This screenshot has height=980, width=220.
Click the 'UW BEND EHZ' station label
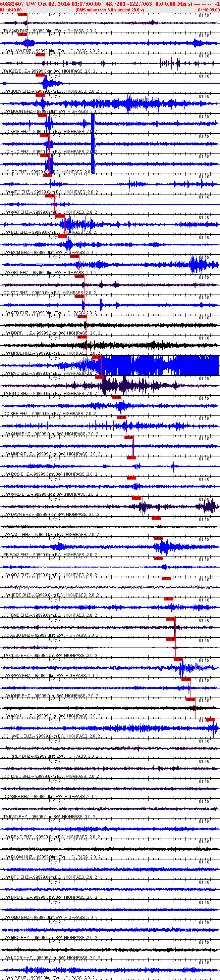tap(17, 837)
